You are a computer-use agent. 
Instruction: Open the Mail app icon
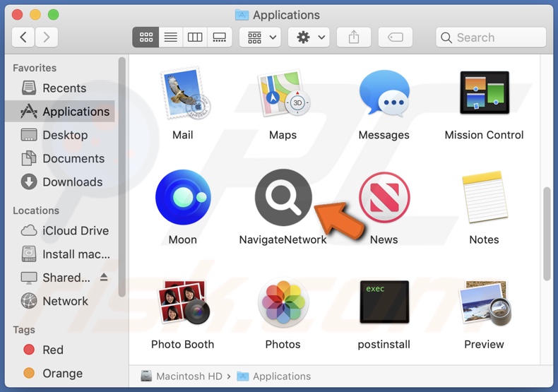tap(184, 93)
